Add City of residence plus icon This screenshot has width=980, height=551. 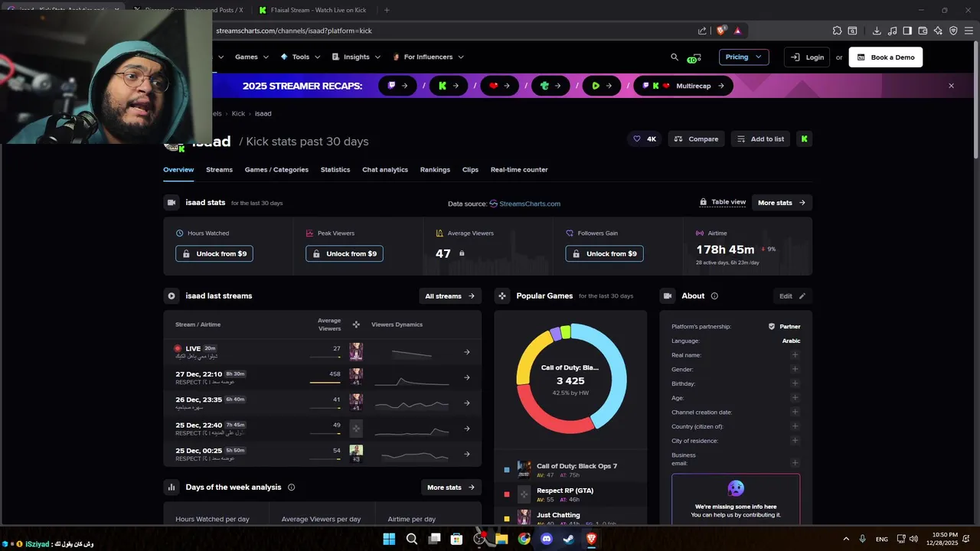coord(795,441)
